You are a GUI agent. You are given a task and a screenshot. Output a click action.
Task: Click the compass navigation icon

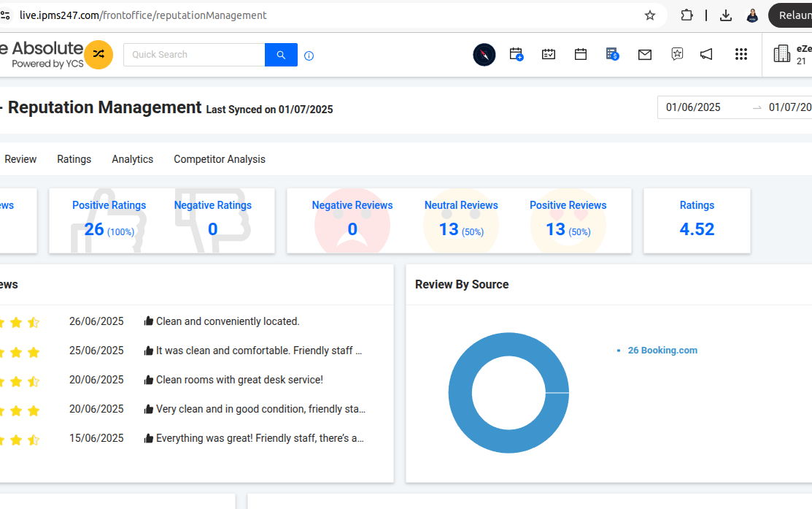pos(484,55)
